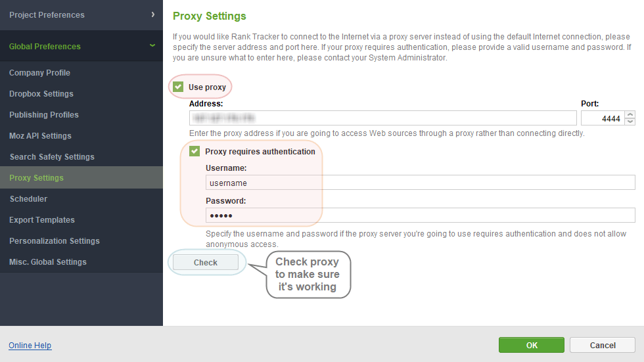The width and height of the screenshot is (644, 362).
Task: Decrease port number with down arrow
Action: 630,122
